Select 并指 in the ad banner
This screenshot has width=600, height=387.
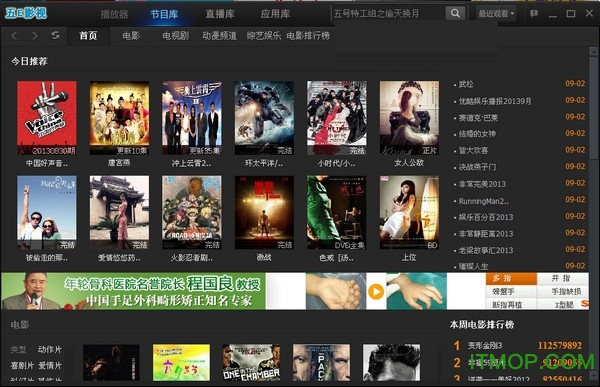(x=562, y=278)
